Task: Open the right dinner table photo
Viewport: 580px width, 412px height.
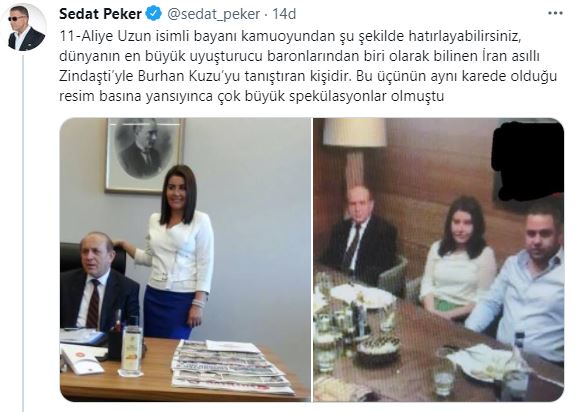Action: [x=439, y=260]
